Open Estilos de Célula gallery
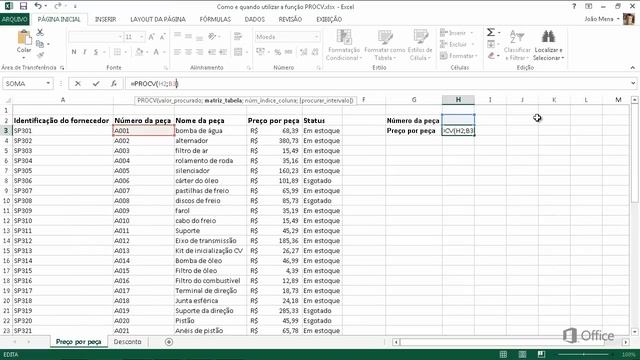The image size is (640, 360). pyautogui.click(x=420, y=45)
